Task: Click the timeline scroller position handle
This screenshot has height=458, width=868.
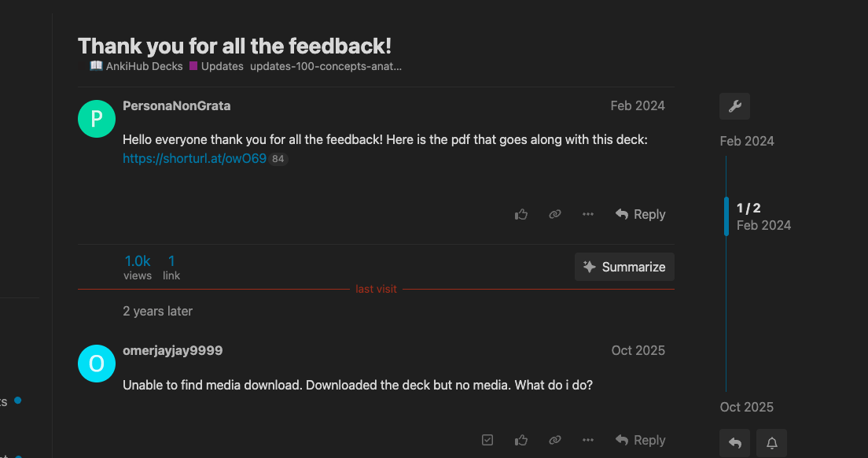Action: tap(726, 216)
